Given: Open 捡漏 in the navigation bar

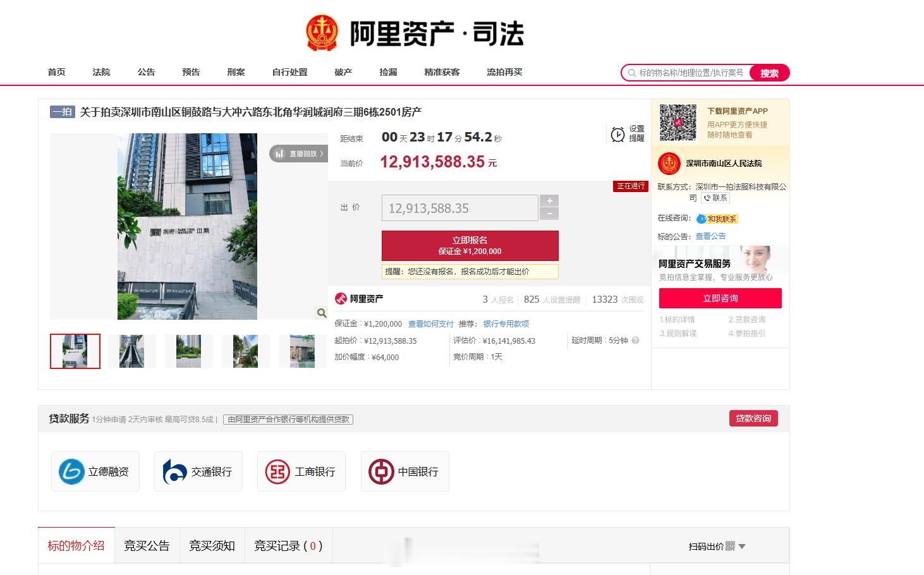Looking at the screenshot, I should [x=388, y=72].
